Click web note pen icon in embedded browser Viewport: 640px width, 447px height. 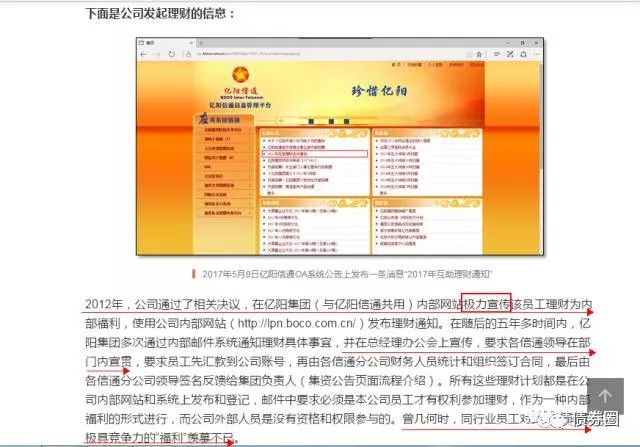tap(510, 54)
